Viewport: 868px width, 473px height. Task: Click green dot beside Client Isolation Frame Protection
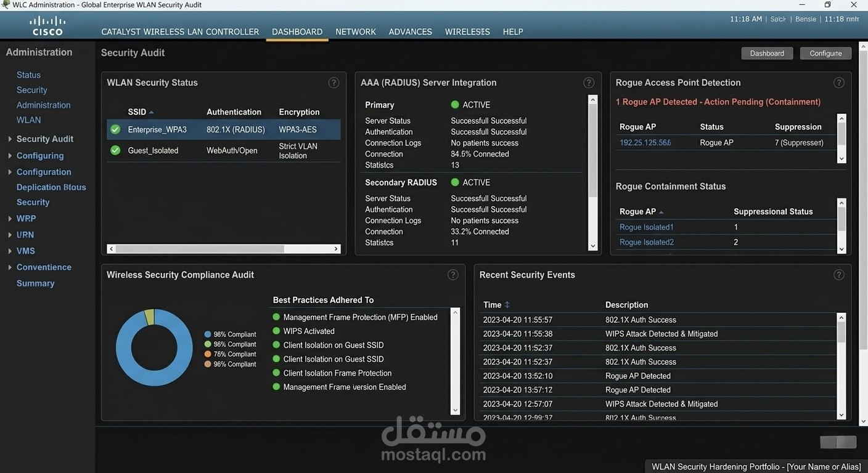[276, 373]
